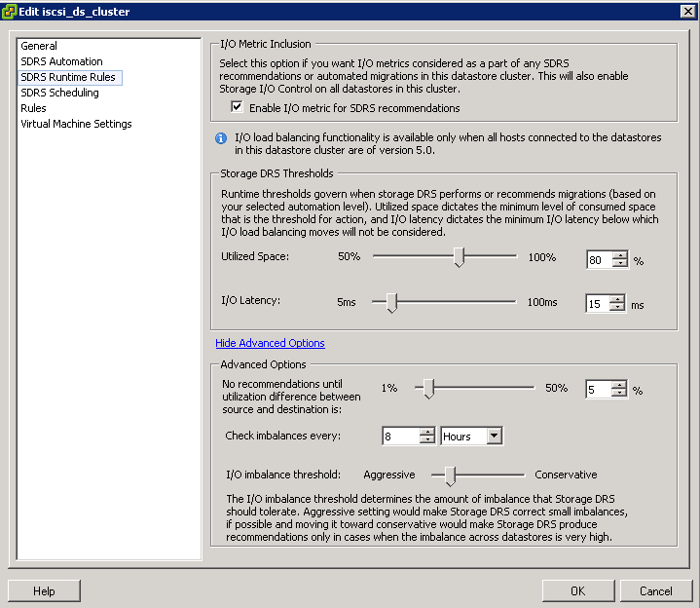Decrease Utilized Space percent with down arrow
Image resolution: width=700 pixels, height=608 pixels.
click(620, 263)
